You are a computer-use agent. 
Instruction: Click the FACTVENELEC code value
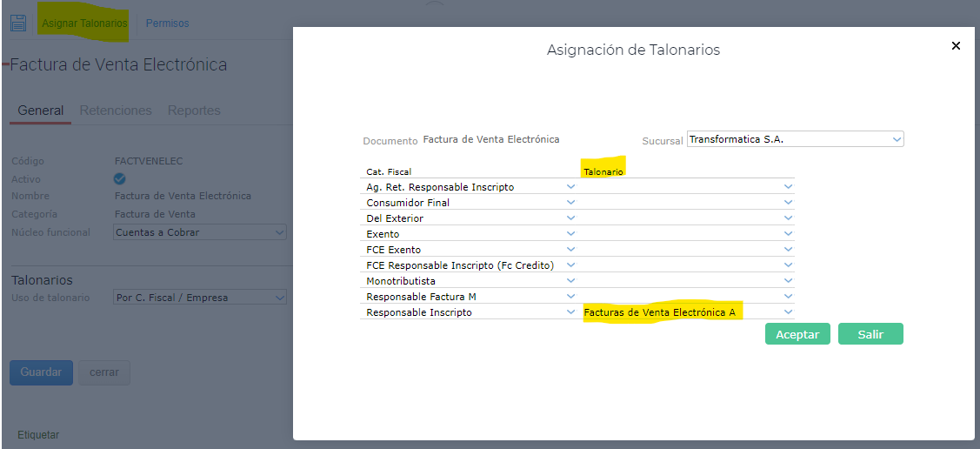(149, 161)
